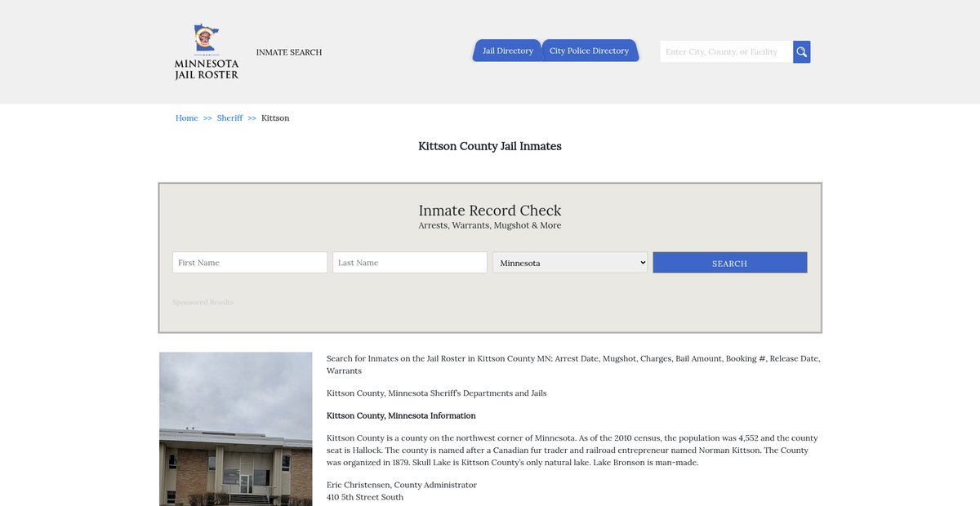Open the Sheriff breadcrumb link
Viewport: 980px width, 506px height.
[229, 118]
